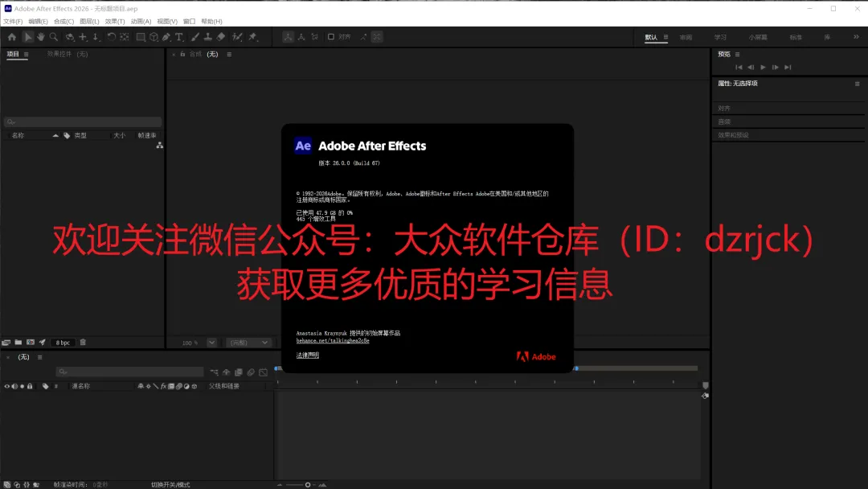Toggle the 对齐 snapping checkbox
868x489 pixels.
click(331, 37)
